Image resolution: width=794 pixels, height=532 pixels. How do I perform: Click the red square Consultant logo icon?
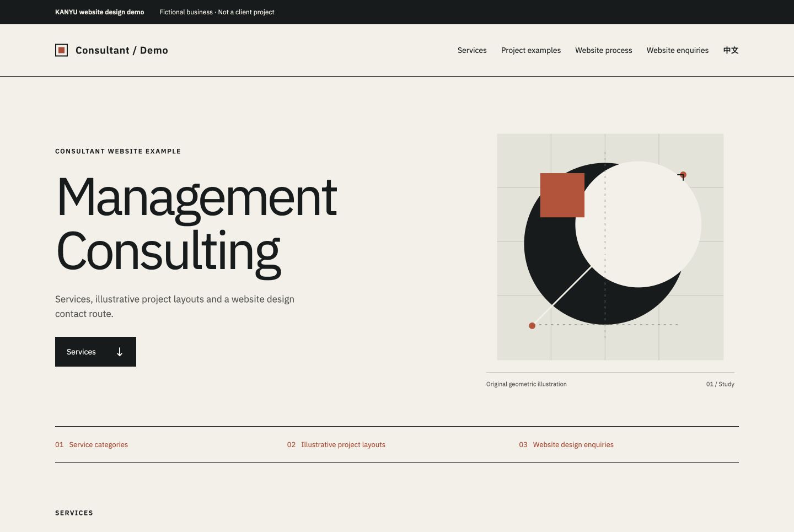click(62, 50)
